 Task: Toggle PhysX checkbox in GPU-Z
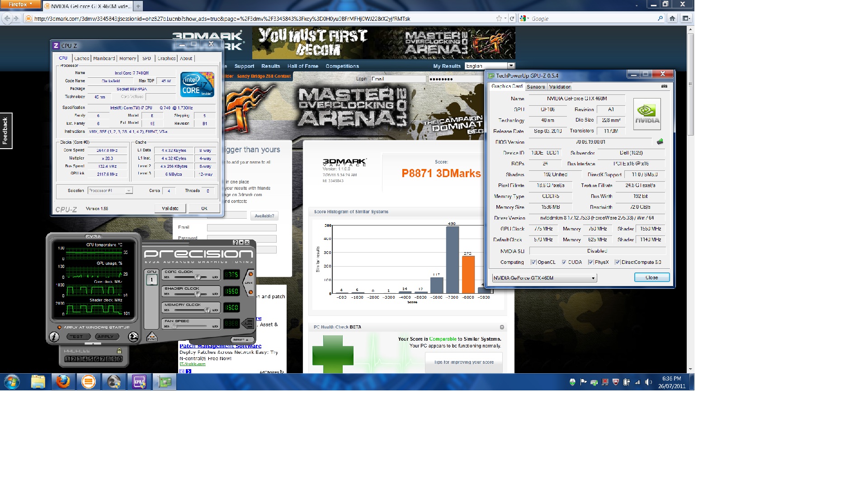[x=590, y=262]
